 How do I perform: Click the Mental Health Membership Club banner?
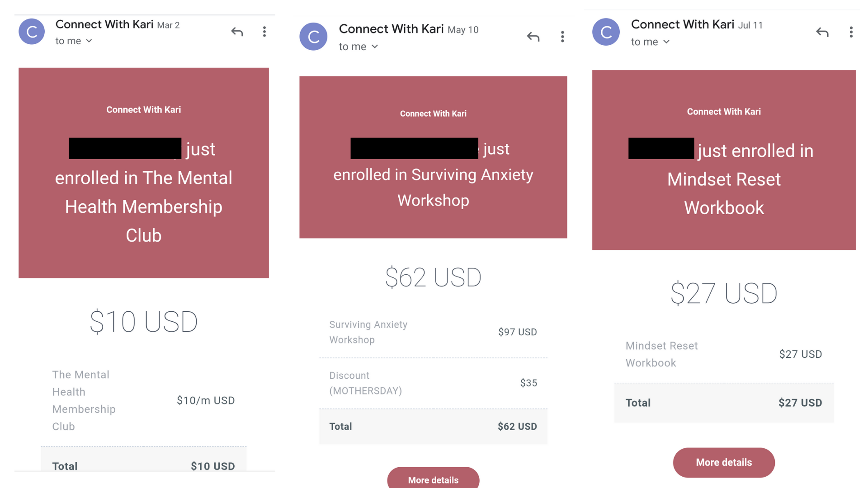coord(144,173)
